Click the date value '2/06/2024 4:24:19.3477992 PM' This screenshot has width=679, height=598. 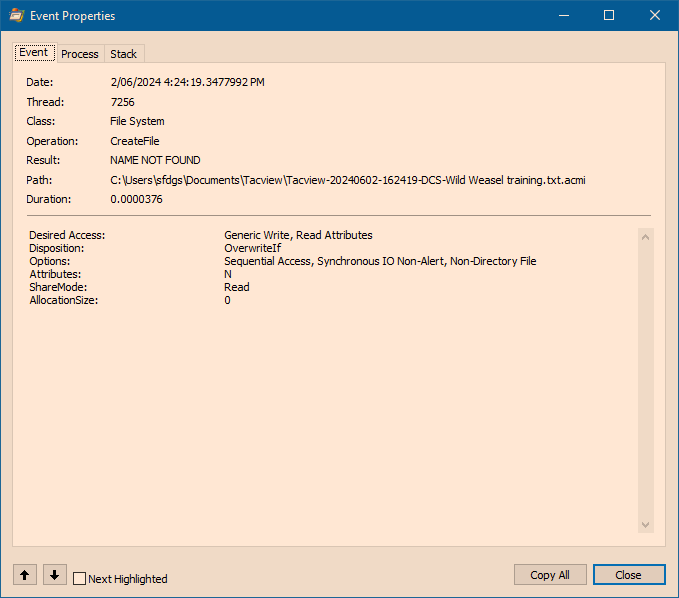coord(188,82)
